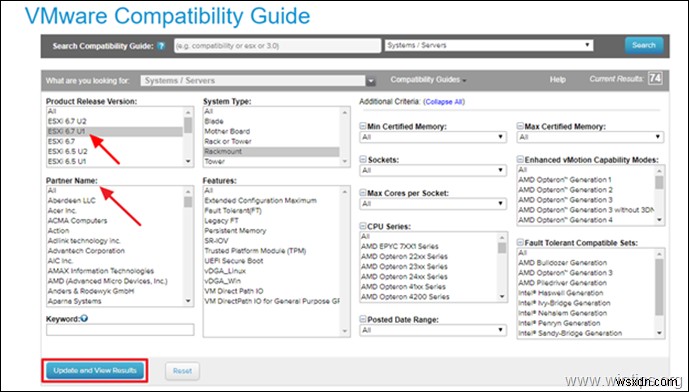Select Extended Configuration Maximum feature
Image resolution: width=689 pixels, height=392 pixels.
(x=271, y=201)
